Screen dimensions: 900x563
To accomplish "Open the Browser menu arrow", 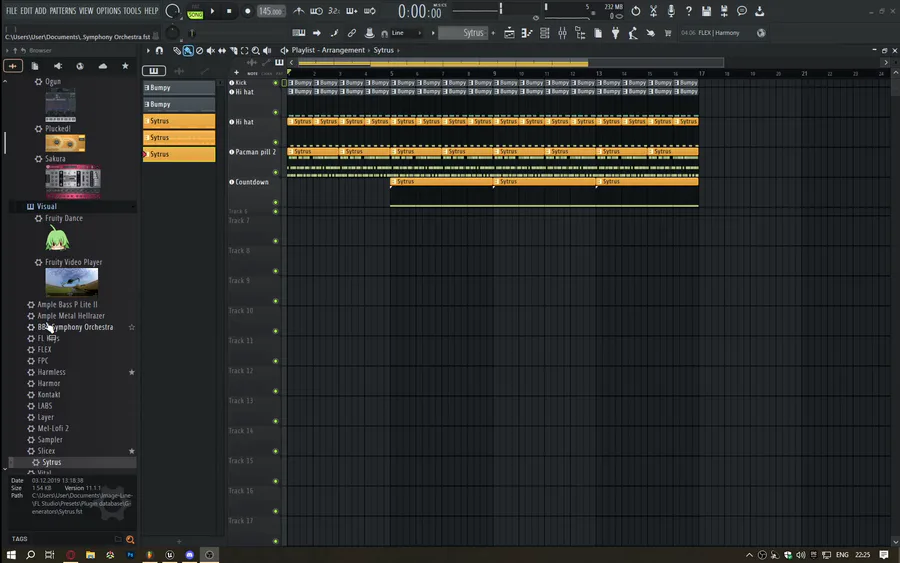I will coord(7,51).
